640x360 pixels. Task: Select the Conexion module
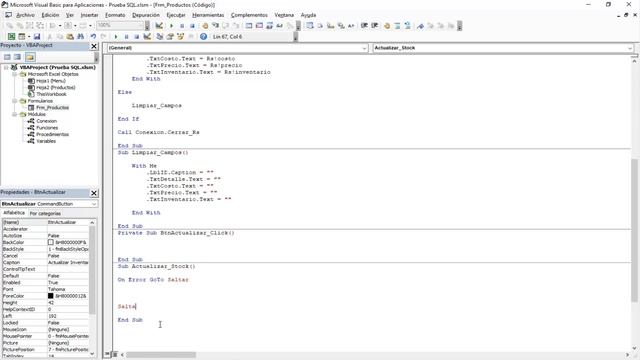pyautogui.click(x=47, y=121)
